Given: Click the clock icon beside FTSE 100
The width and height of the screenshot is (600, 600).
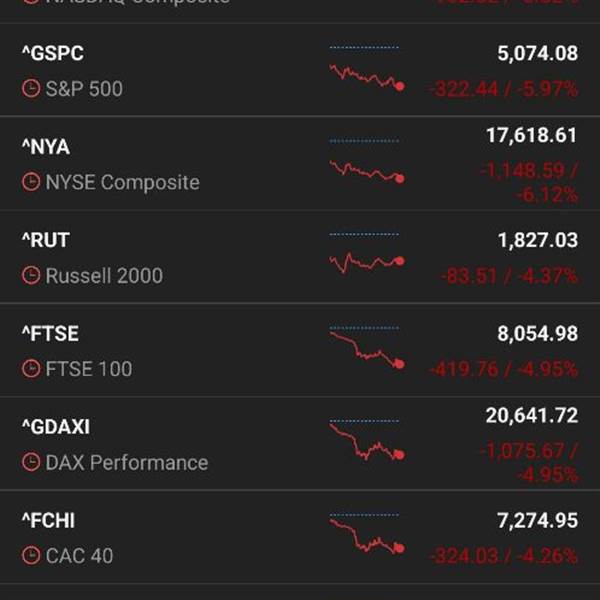Looking at the screenshot, I should [x=31, y=369].
